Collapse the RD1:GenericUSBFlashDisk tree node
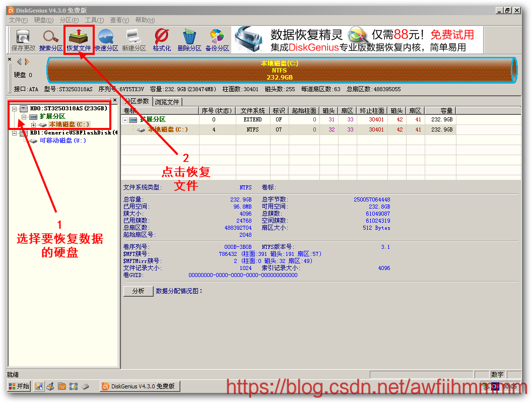Image resolution: width=532 pixels, height=403 pixels. point(14,133)
